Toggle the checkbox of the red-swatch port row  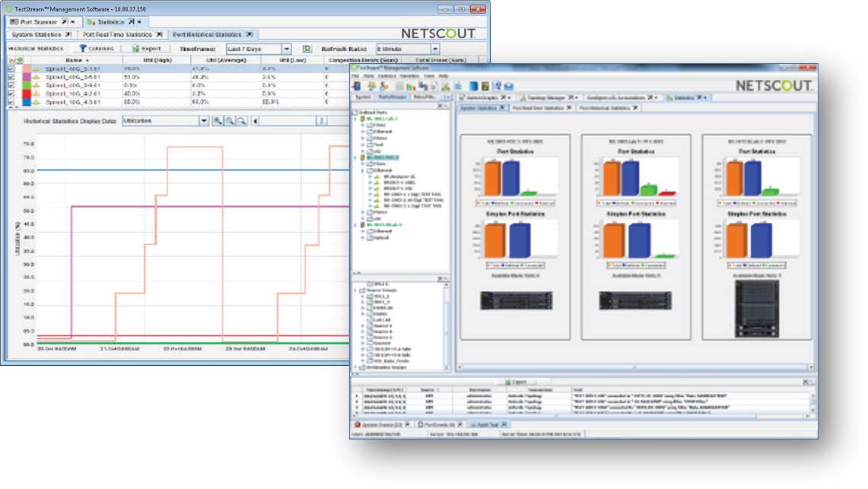[x=11, y=94]
